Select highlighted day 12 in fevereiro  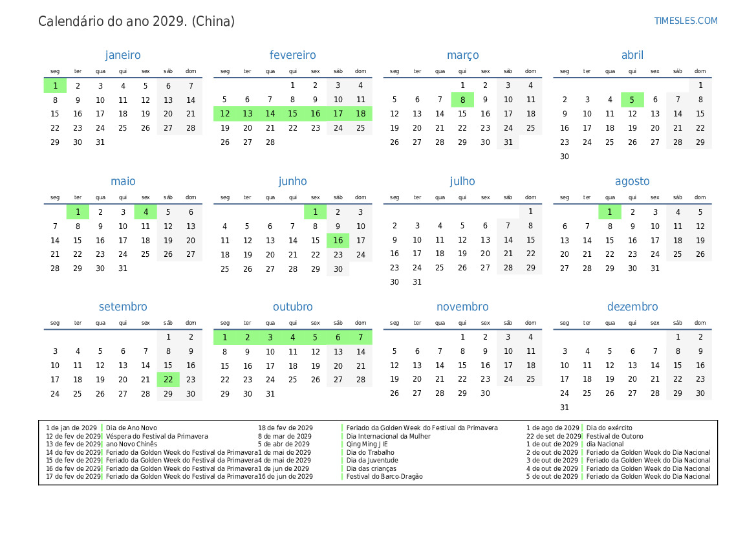click(x=224, y=114)
